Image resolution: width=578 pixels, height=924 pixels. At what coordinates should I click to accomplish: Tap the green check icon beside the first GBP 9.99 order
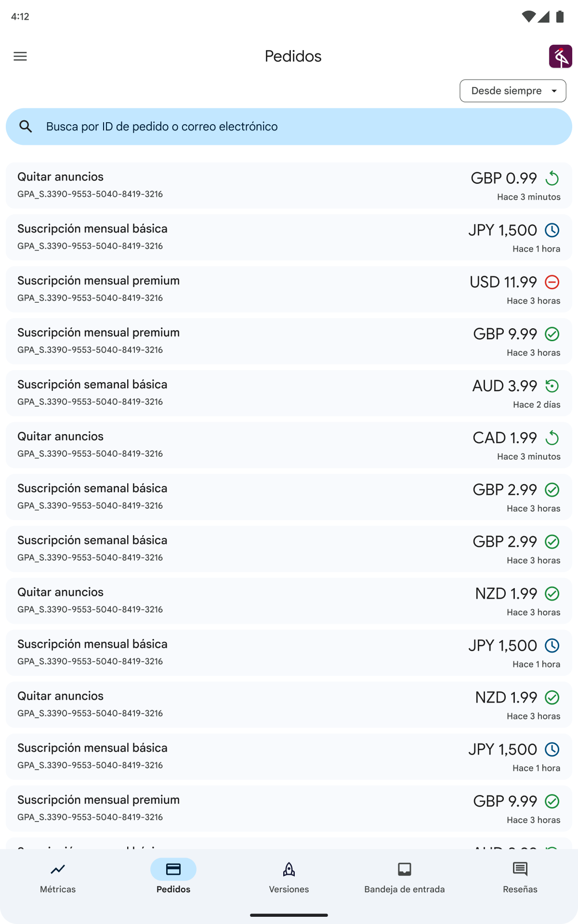coord(552,334)
